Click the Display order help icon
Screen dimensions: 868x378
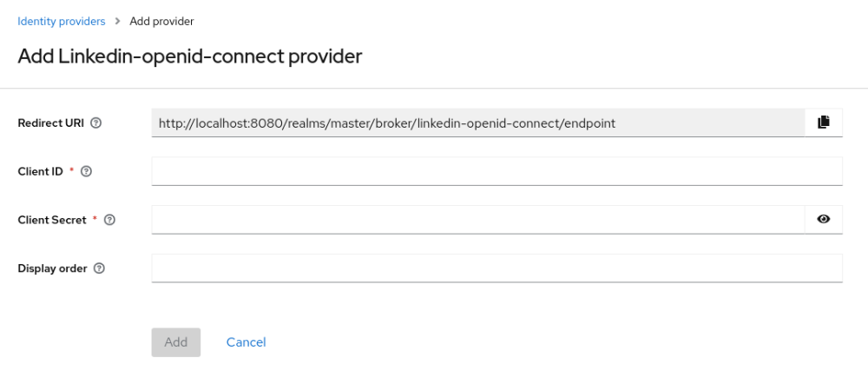pos(99,269)
